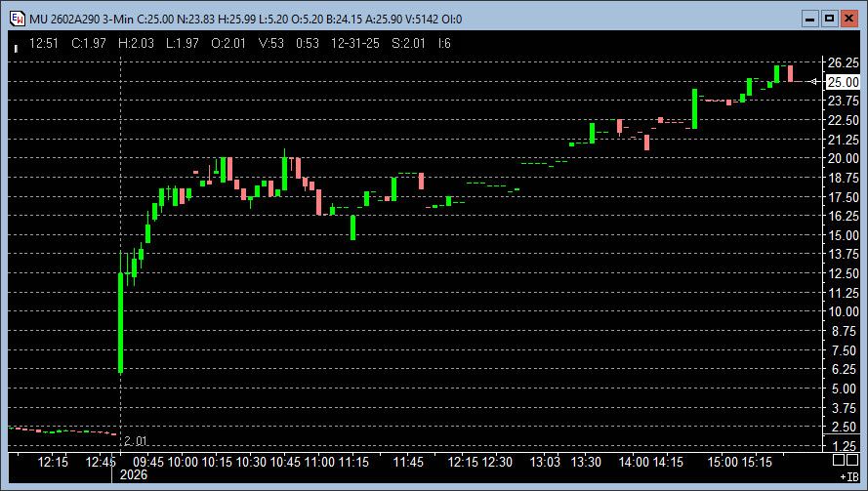
Task: Click the chart application icon in title bar
Action: (17, 20)
